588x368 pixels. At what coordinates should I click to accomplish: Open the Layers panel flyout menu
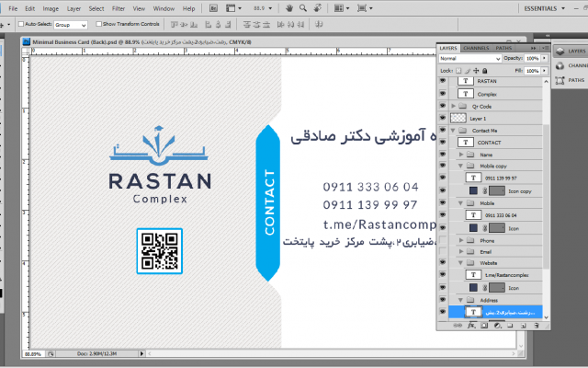point(545,48)
